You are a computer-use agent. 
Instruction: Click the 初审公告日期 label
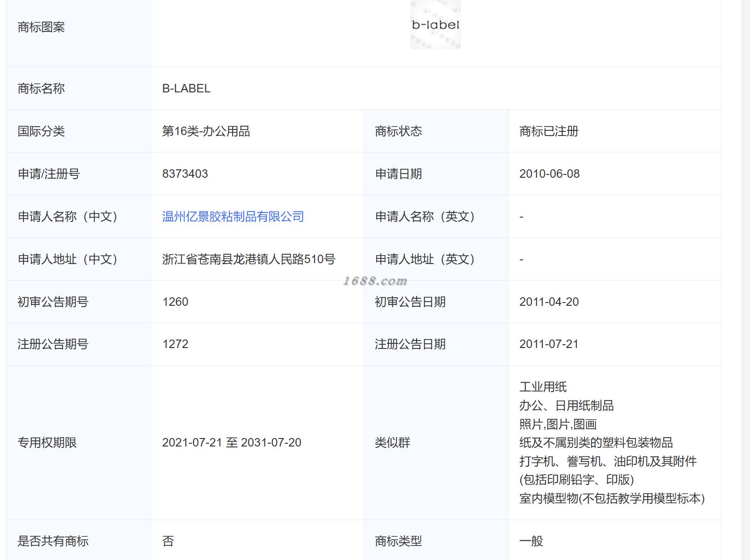pyautogui.click(x=410, y=302)
